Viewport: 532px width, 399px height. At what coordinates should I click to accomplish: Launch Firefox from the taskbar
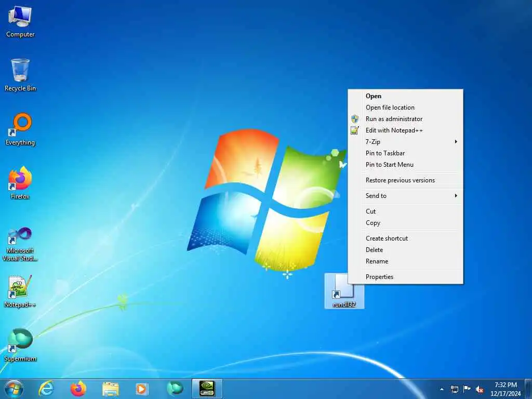(78, 389)
